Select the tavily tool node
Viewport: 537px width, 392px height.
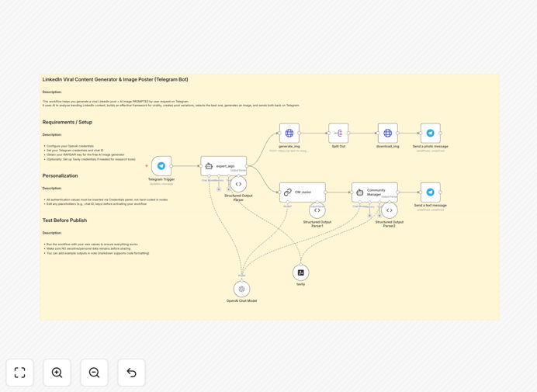point(300,272)
